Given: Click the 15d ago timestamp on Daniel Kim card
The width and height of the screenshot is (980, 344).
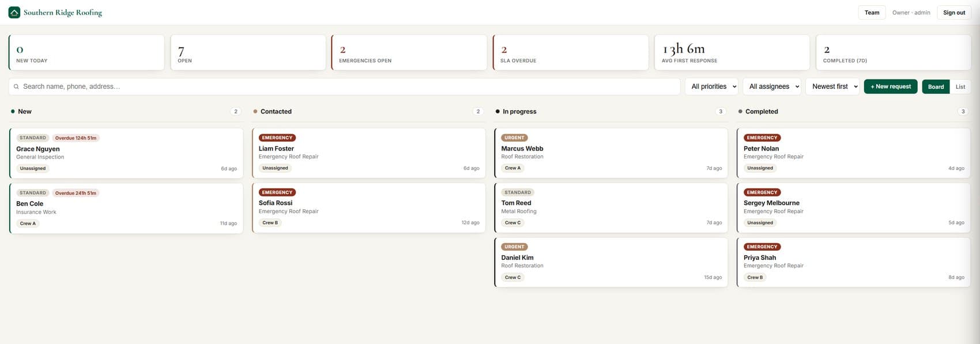Looking at the screenshot, I should coord(713,278).
